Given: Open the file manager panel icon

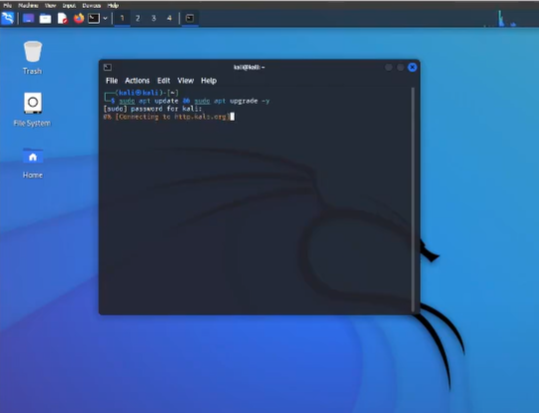Looking at the screenshot, I should click(45, 19).
